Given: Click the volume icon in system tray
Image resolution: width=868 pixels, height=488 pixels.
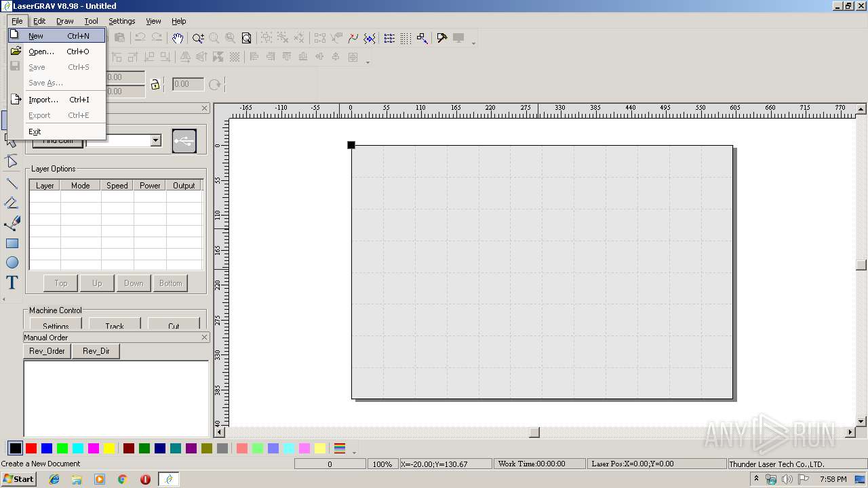Looking at the screenshot, I should coord(787,479).
